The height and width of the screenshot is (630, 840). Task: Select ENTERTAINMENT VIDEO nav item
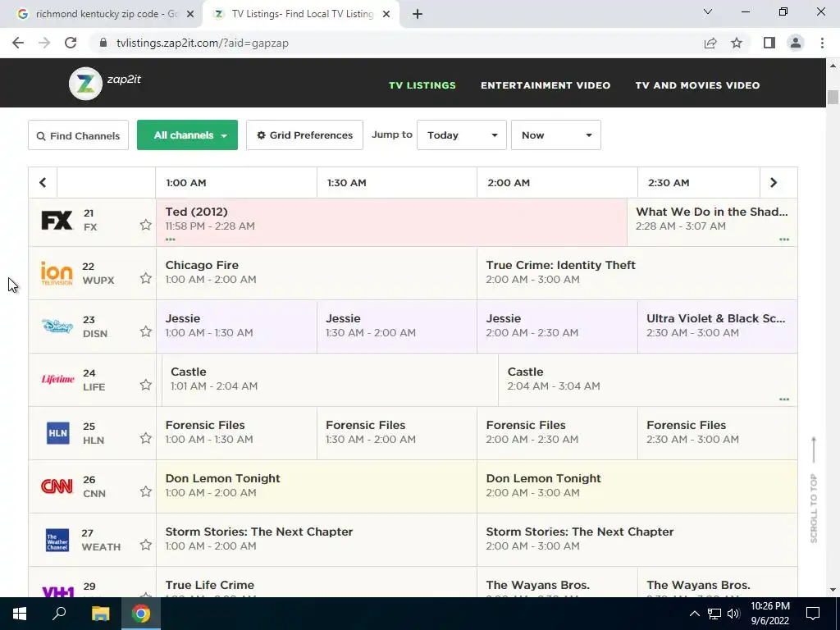pyautogui.click(x=546, y=85)
